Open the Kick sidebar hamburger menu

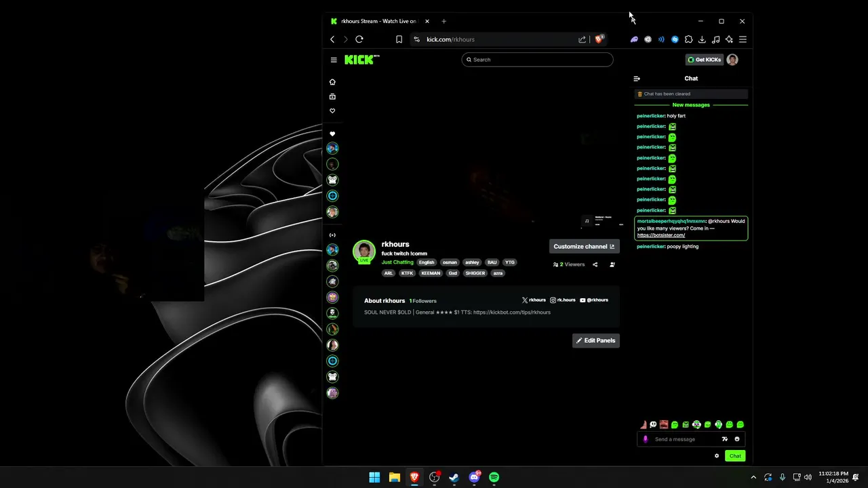(x=334, y=60)
